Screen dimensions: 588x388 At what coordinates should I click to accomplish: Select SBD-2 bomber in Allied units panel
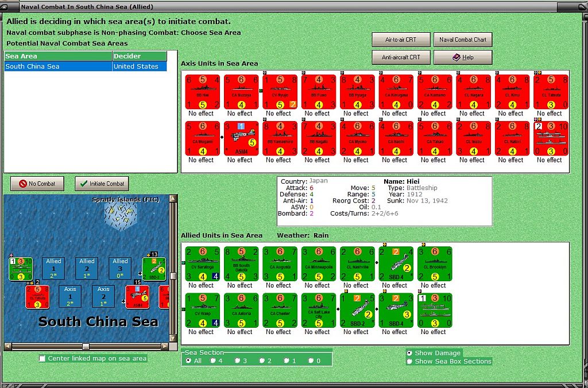point(357,311)
